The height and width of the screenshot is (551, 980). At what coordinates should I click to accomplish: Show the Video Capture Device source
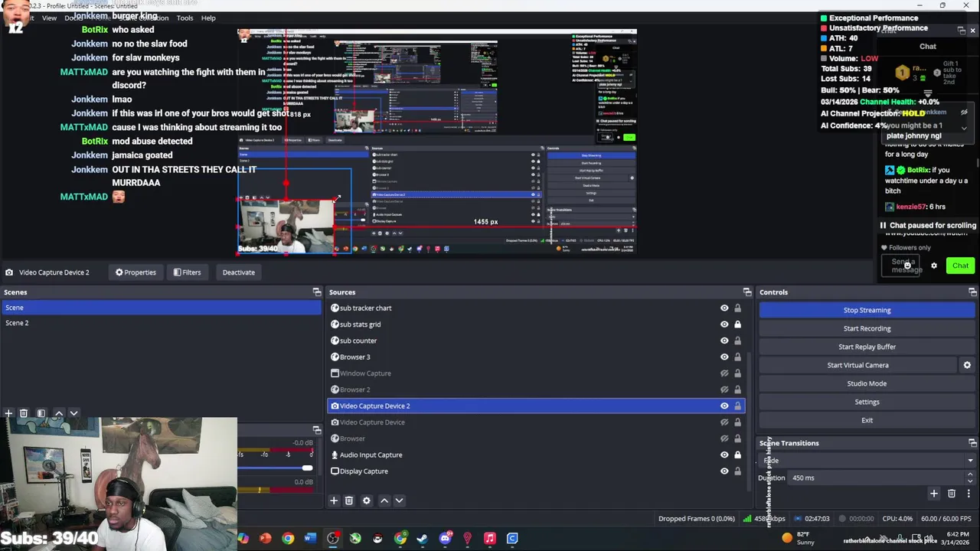coord(724,422)
